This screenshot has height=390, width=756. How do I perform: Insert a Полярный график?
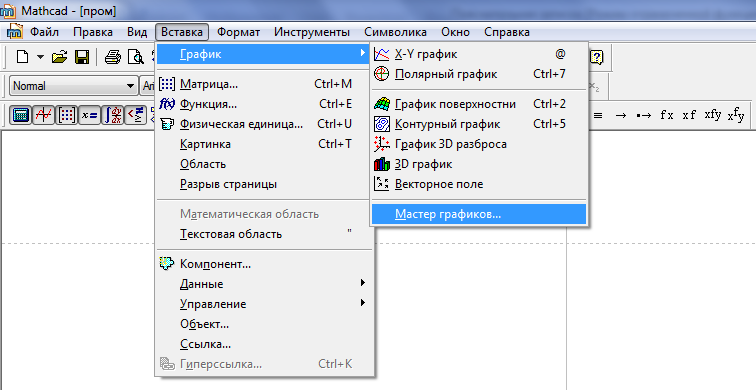click(x=479, y=74)
